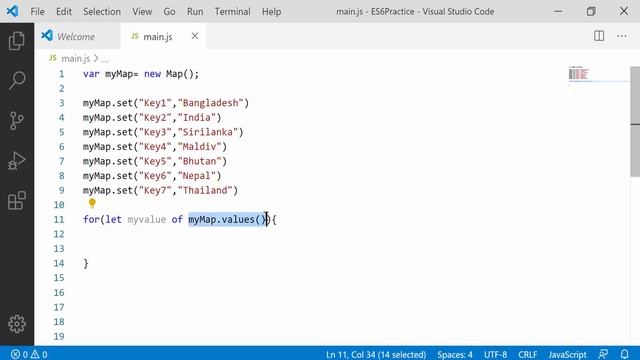Click the JS file icon in breadcrumb
640x360 pixels.
[x=53, y=58]
